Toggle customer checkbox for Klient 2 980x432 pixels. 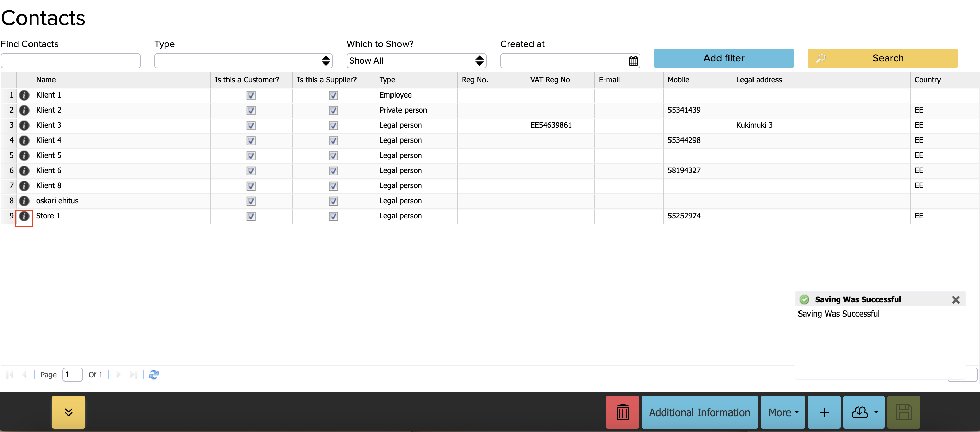point(251,110)
